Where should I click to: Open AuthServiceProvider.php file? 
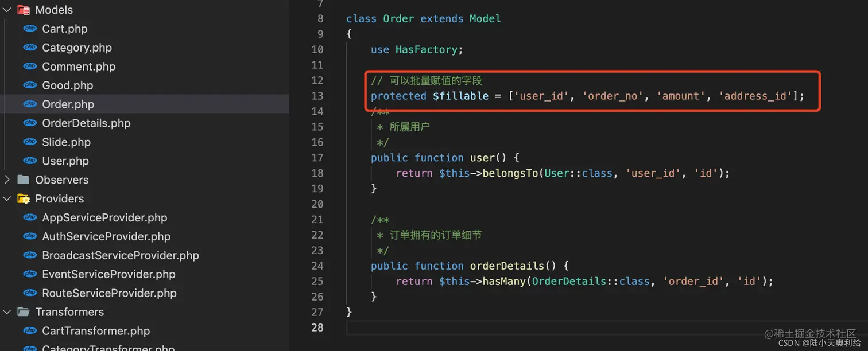[106, 237]
